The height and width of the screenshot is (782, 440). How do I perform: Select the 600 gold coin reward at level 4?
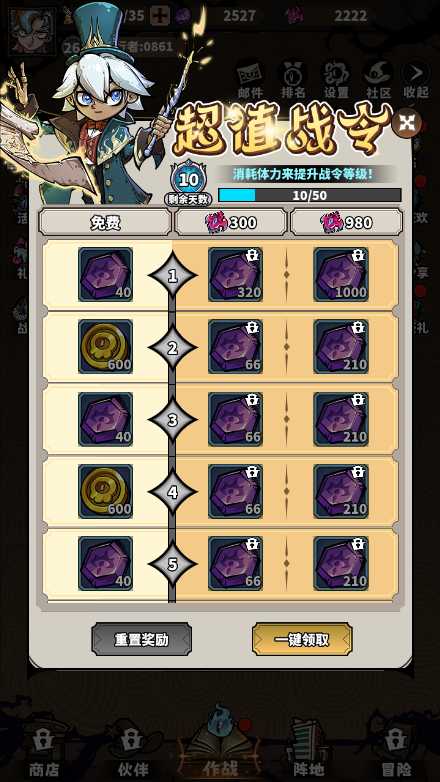tap(106, 492)
